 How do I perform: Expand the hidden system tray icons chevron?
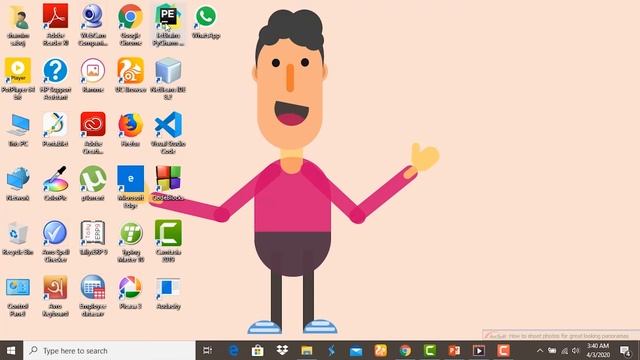tap(540, 351)
